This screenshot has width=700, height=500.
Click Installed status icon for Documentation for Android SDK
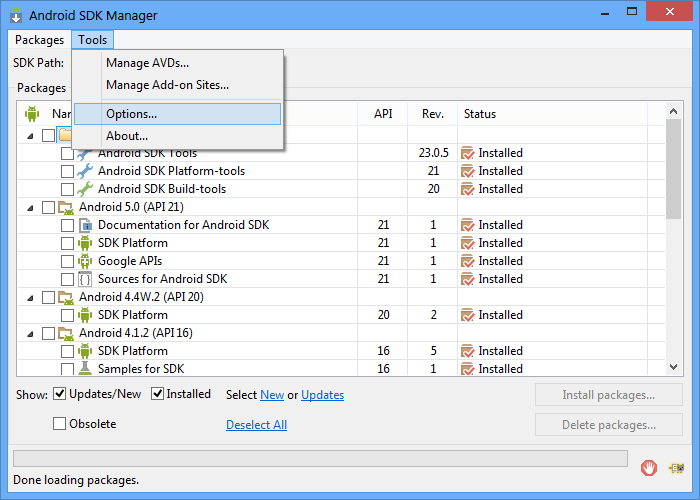(x=467, y=225)
